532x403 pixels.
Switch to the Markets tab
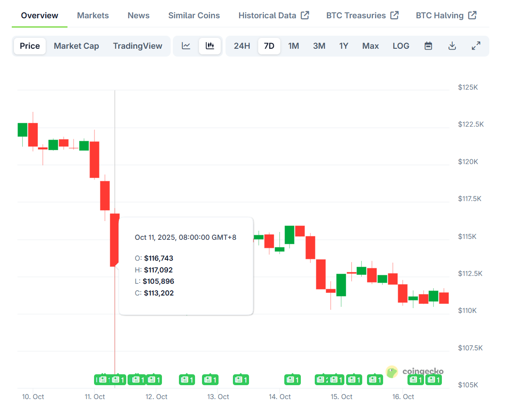[x=93, y=15]
